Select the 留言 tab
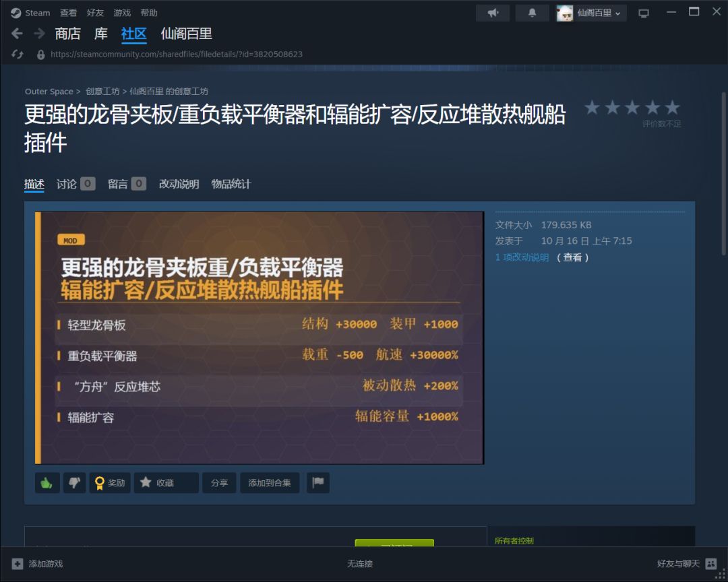Image resolution: width=728 pixels, height=582 pixels. coord(127,185)
